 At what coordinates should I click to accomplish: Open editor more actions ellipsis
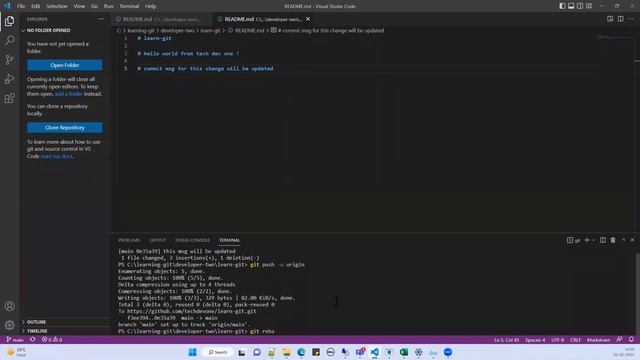pos(631,19)
